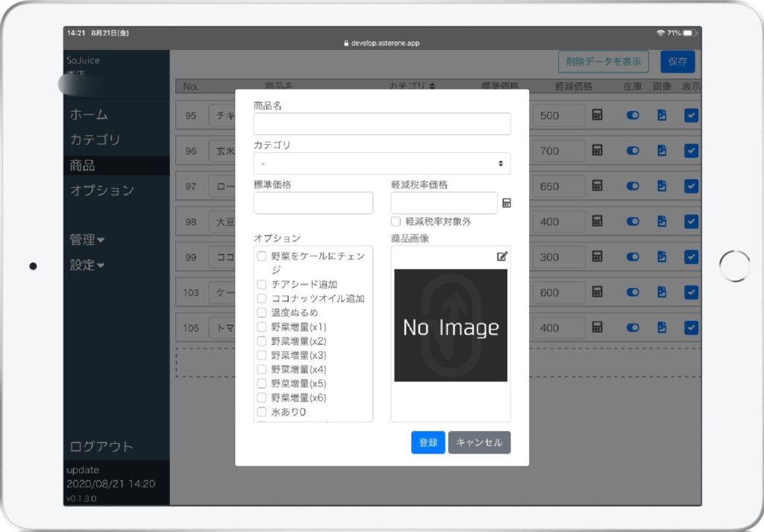Image resolution: width=764 pixels, height=532 pixels.
Task: Click calculator icon in row with price 500
Action: 597,116
